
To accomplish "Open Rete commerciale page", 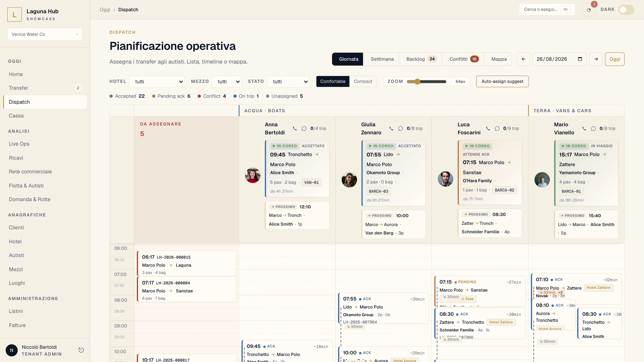I will 45,172.
